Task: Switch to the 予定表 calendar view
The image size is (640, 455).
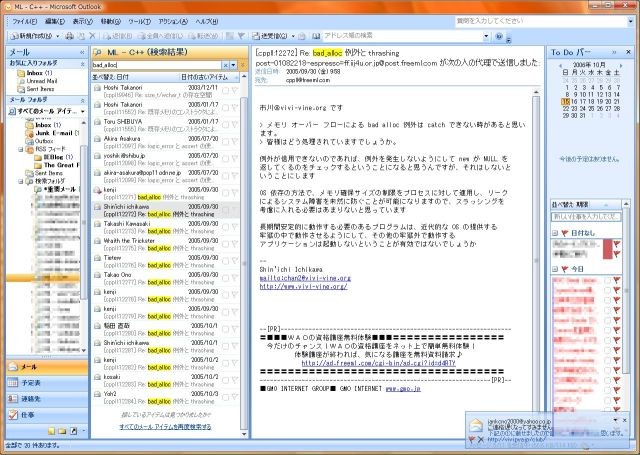Action: (x=47, y=383)
